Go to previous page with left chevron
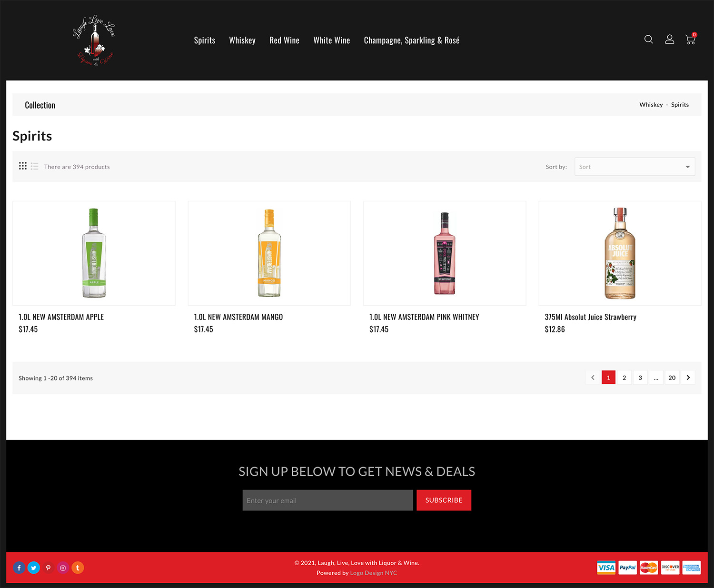The image size is (714, 588). point(593,378)
